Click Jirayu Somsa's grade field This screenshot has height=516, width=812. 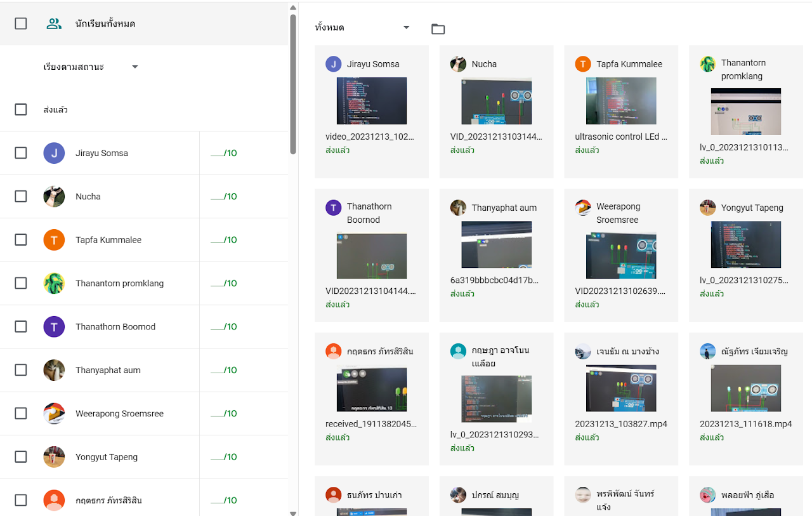[224, 153]
